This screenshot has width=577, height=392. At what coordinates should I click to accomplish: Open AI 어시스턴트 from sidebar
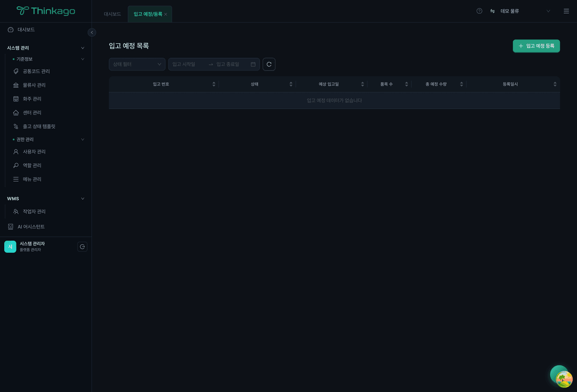point(31,227)
